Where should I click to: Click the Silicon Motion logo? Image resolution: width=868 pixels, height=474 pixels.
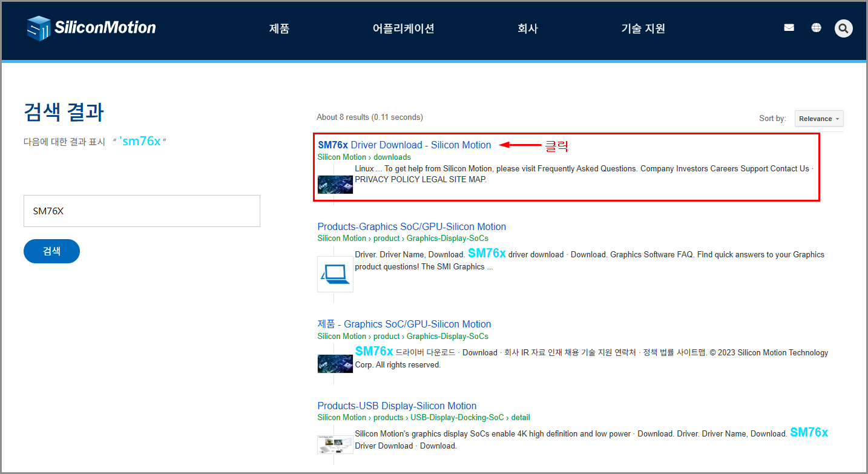pyautogui.click(x=91, y=27)
